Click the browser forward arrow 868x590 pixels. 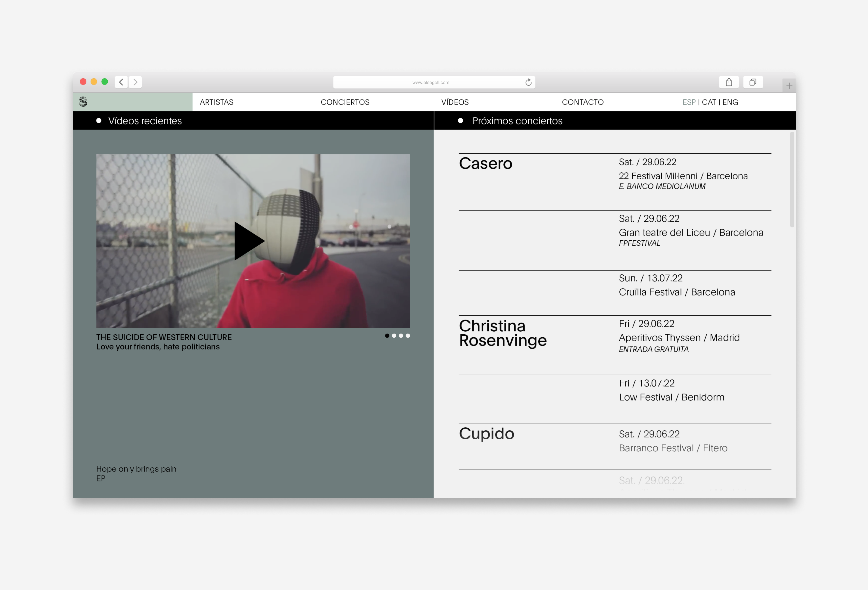(135, 82)
